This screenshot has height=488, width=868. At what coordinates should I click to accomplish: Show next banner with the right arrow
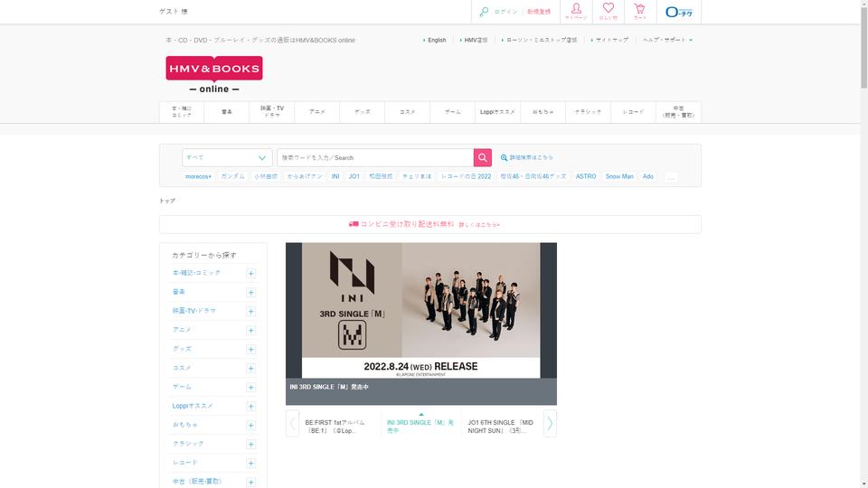[x=550, y=424]
